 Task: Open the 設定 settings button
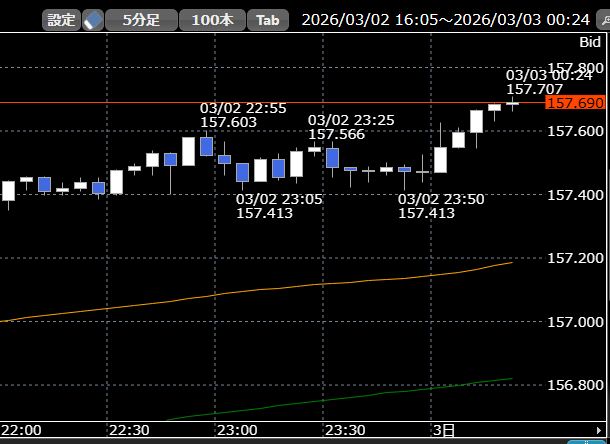(x=61, y=20)
